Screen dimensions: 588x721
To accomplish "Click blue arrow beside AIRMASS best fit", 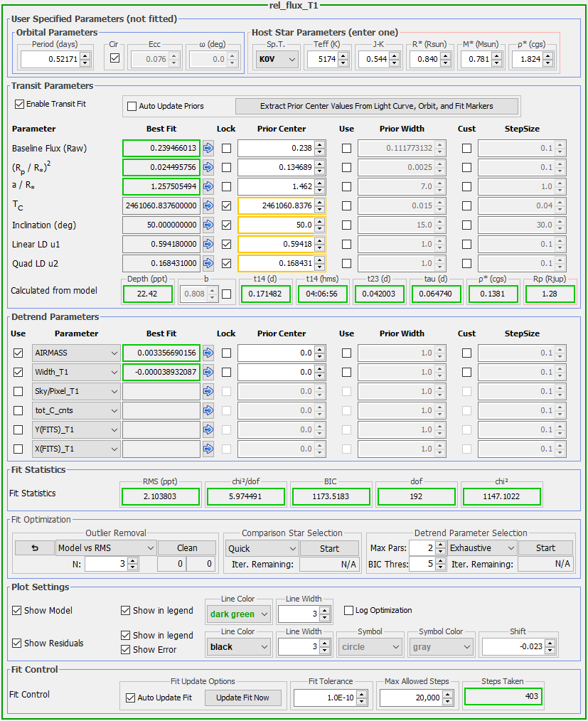I will click(208, 353).
